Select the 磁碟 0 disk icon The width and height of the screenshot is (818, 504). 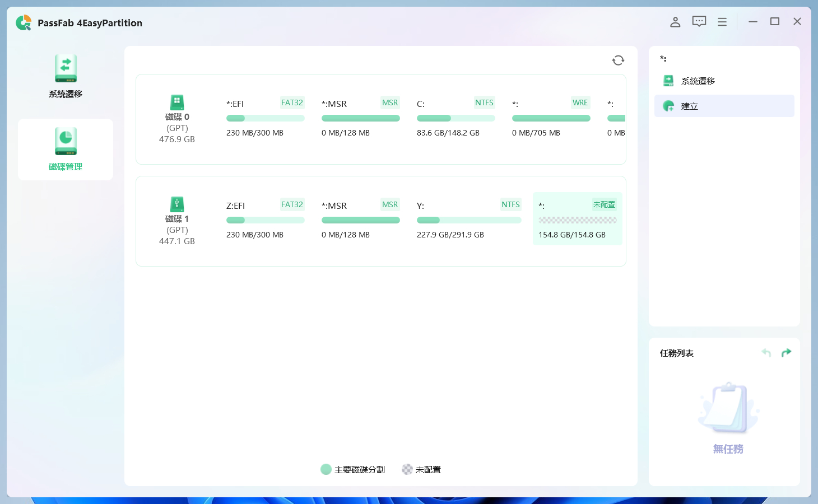(x=177, y=102)
